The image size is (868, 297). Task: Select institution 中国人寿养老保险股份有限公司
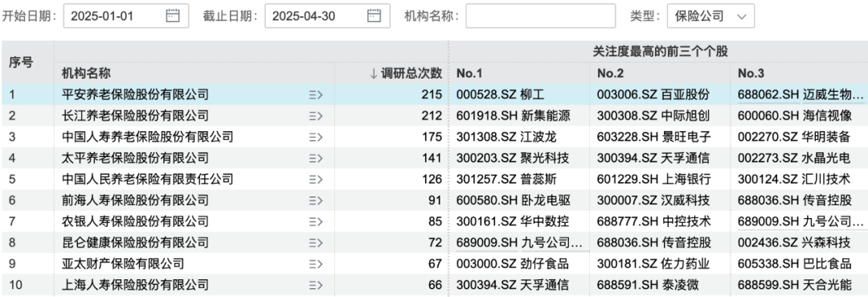pyautogui.click(x=147, y=137)
